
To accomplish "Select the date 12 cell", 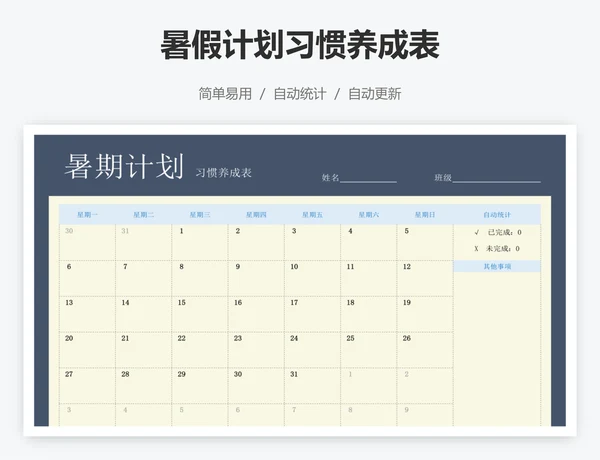I will click(x=425, y=279).
